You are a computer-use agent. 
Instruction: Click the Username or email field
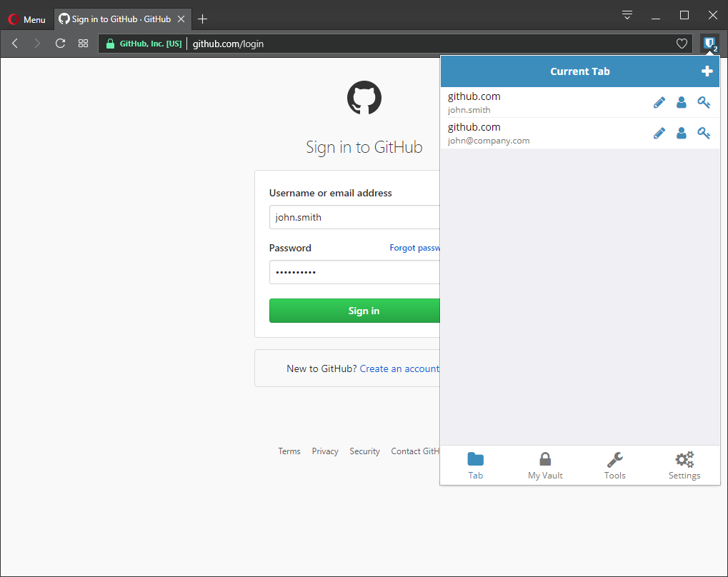[354, 217]
